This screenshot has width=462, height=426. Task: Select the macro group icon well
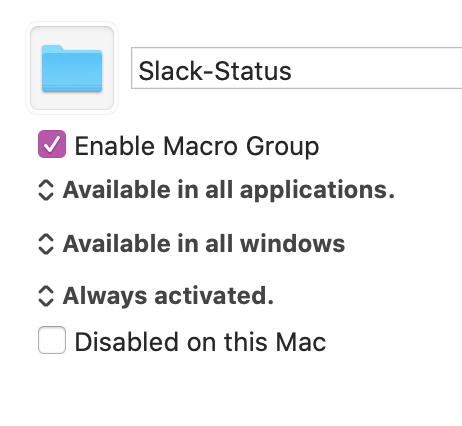tap(72, 68)
